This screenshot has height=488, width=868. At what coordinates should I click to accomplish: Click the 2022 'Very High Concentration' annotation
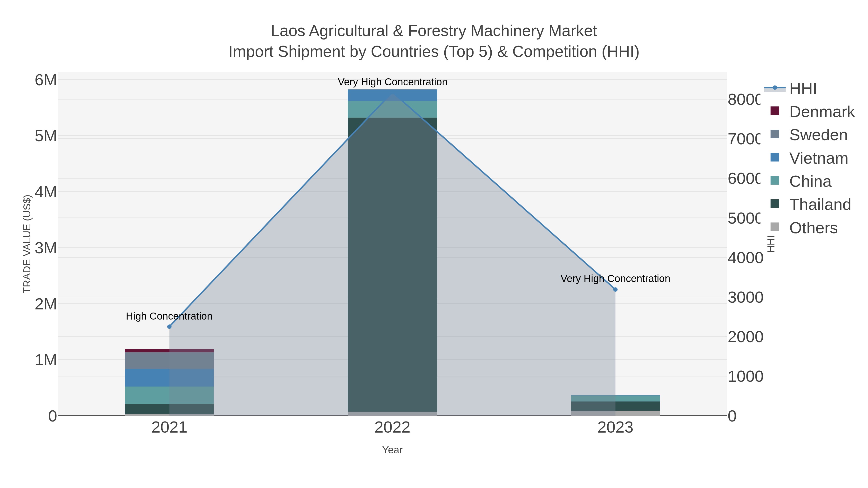(393, 82)
